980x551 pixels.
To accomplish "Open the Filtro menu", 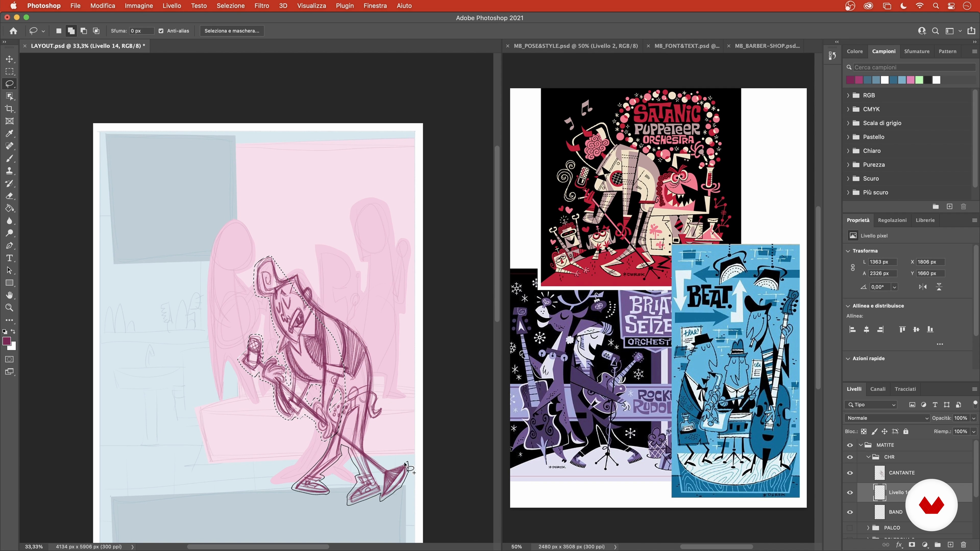I will pyautogui.click(x=262, y=6).
